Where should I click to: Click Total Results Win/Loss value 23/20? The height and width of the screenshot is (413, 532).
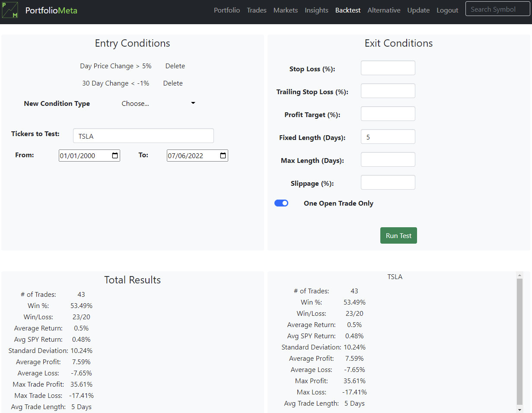pyautogui.click(x=81, y=317)
